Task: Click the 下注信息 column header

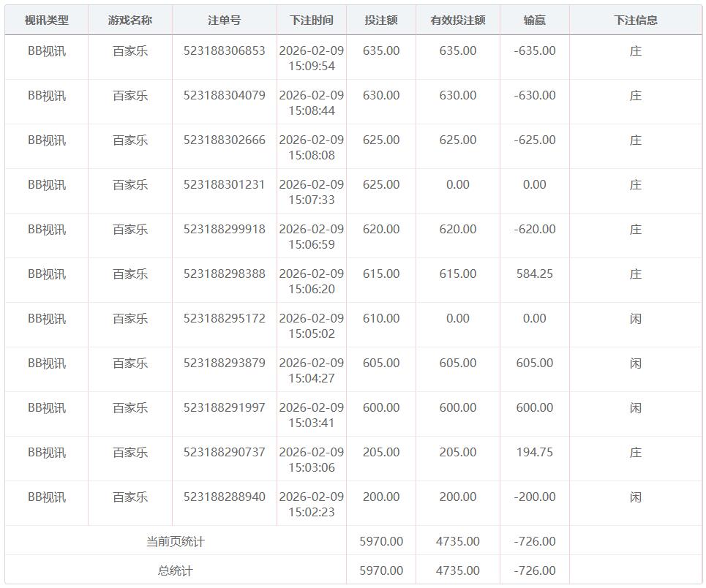Action: pos(635,20)
